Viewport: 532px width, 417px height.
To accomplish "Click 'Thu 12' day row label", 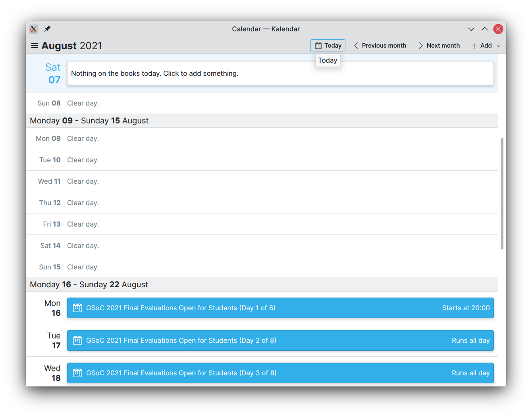I will 50,203.
